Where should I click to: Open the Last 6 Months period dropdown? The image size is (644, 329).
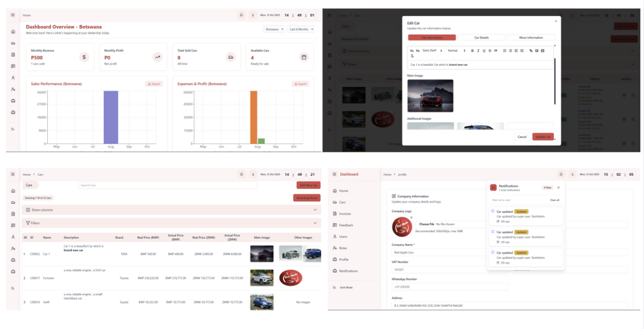click(x=301, y=29)
